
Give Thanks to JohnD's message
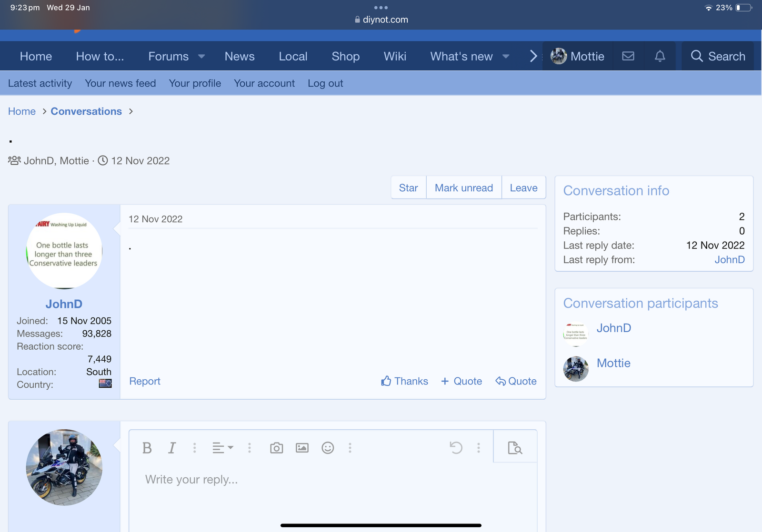[x=404, y=381]
